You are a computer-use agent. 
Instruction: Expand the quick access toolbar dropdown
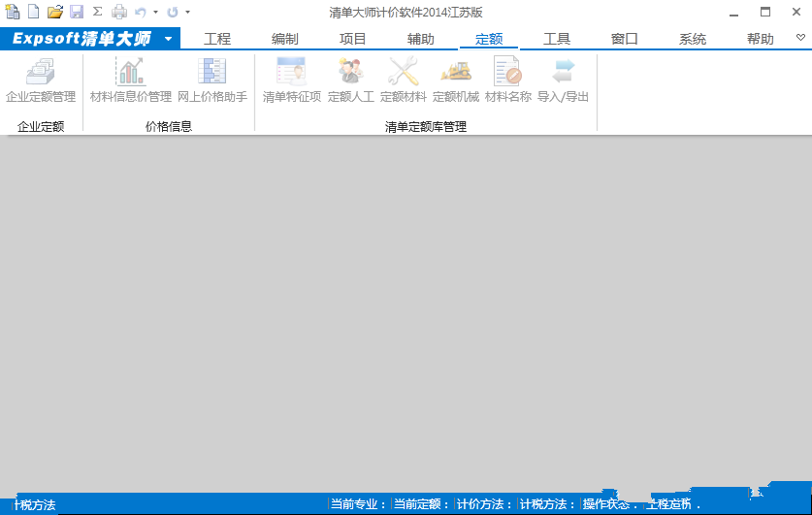point(187,12)
